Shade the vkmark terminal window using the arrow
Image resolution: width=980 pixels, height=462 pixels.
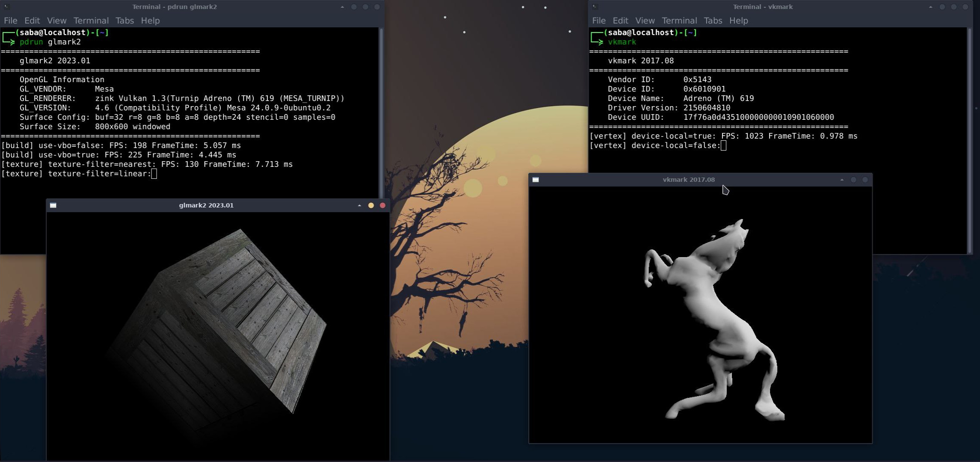[930, 7]
